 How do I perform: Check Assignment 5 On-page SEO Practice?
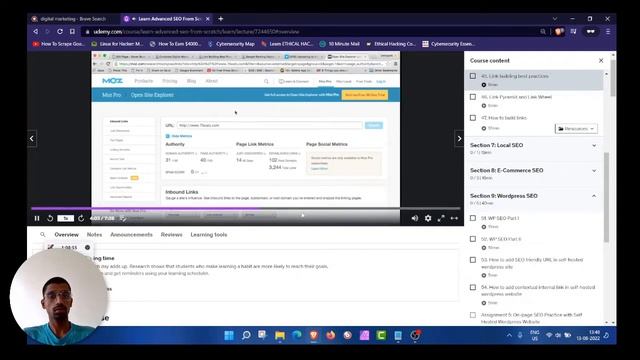(473, 315)
